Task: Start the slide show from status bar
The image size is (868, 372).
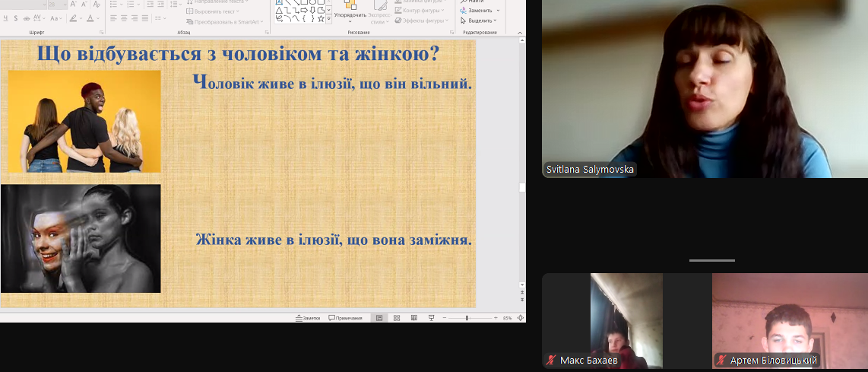Action: point(431,318)
